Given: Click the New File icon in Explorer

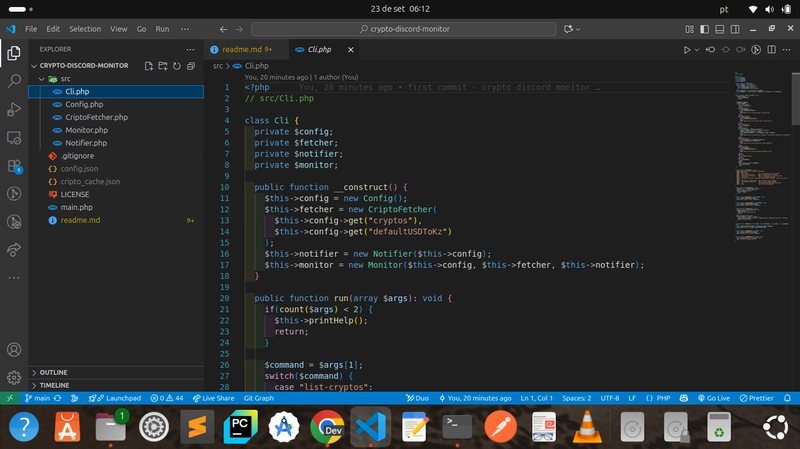Looking at the screenshot, I should point(149,66).
